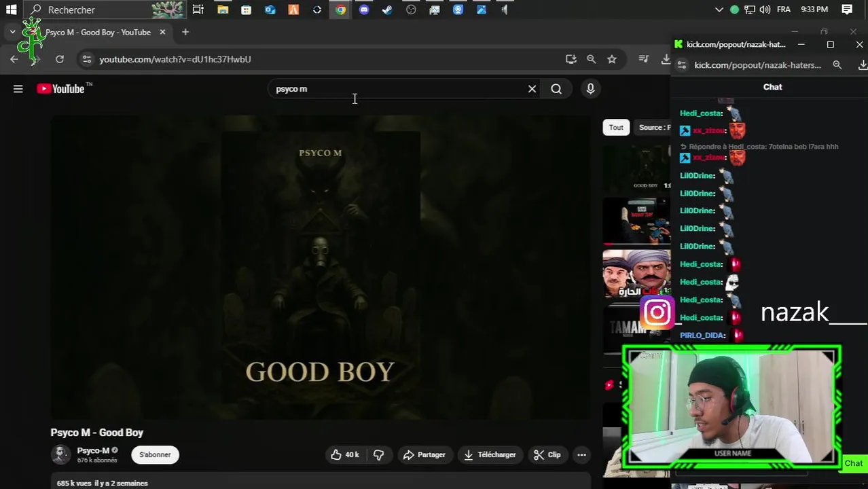The height and width of the screenshot is (489, 868).
Task: Send message with green Chat button
Action: 854,463
